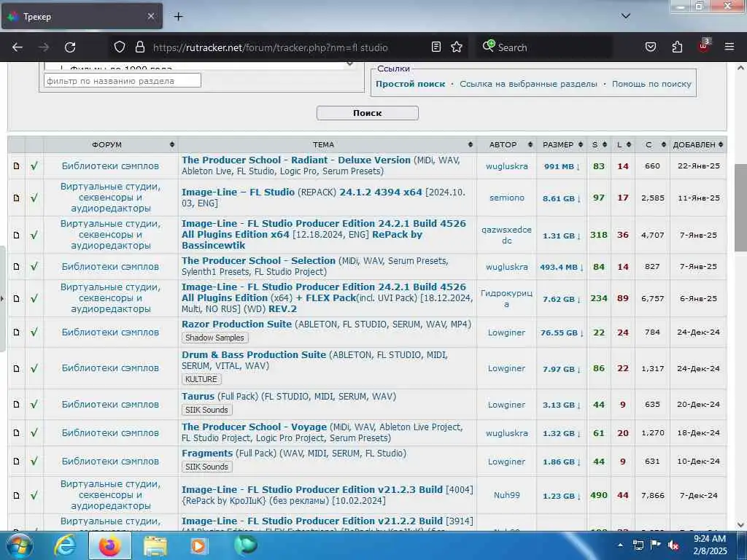This screenshot has height=560, width=747.
Task: Sort results by C completed column
Action: tap(652, 145)
